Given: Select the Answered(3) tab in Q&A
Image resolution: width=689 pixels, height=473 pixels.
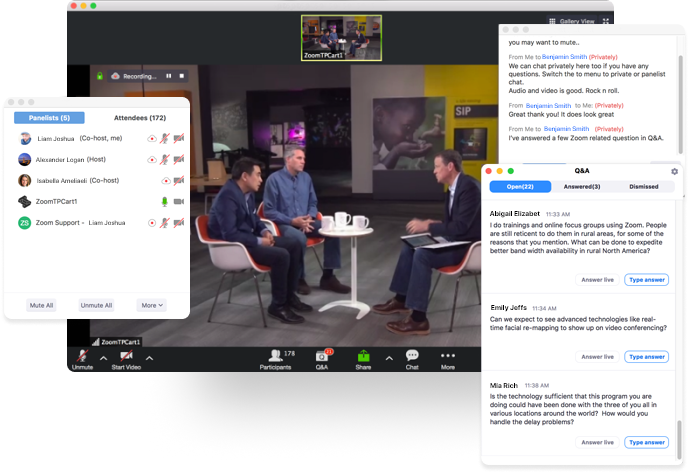Looking at the screenshot, I should tap(582, 187).
